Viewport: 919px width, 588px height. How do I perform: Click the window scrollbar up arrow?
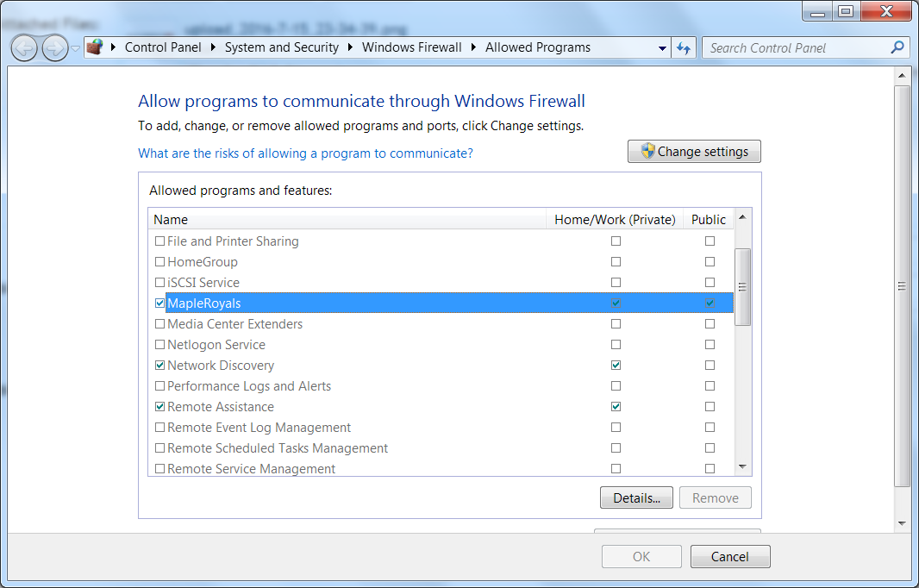click(x=902, y=76)
